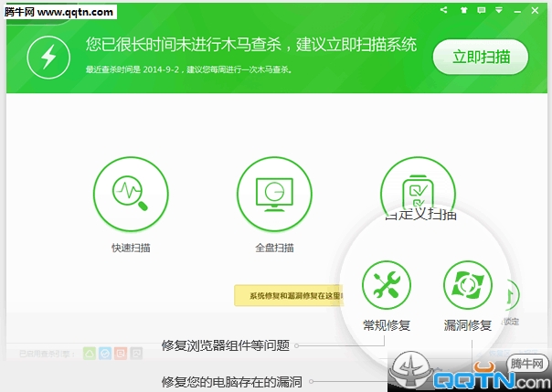Open the feedback message icon in title bar
552x392 pixels.
click(x=482, y=10)
